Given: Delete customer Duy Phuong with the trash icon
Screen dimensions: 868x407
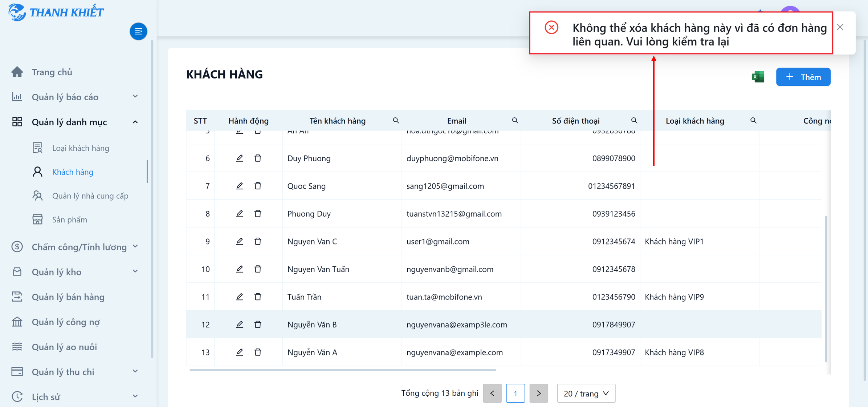Looking at the screenshot, I should (x=258, y=158).
